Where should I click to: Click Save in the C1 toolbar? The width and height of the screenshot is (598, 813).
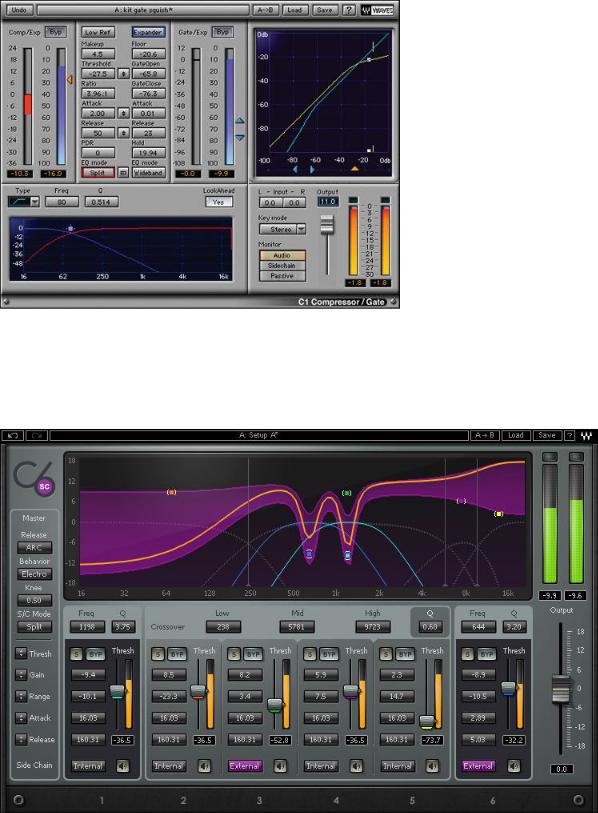[x=324, y=10]
